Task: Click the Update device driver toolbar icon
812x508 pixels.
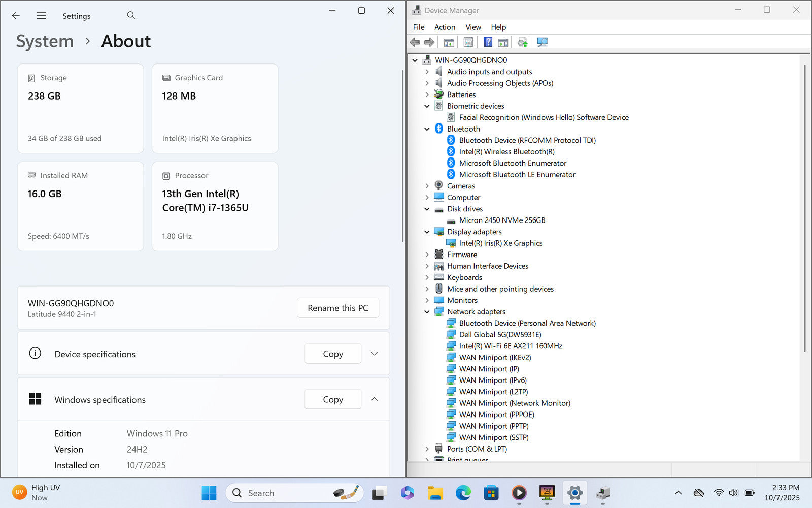Action: pyautogui.click(x=522, y=42)
